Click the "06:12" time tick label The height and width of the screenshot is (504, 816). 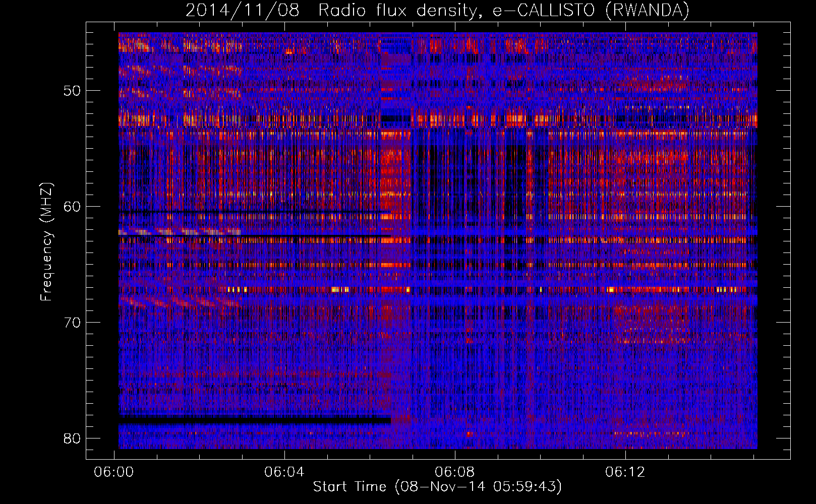(x=625, y=472)
